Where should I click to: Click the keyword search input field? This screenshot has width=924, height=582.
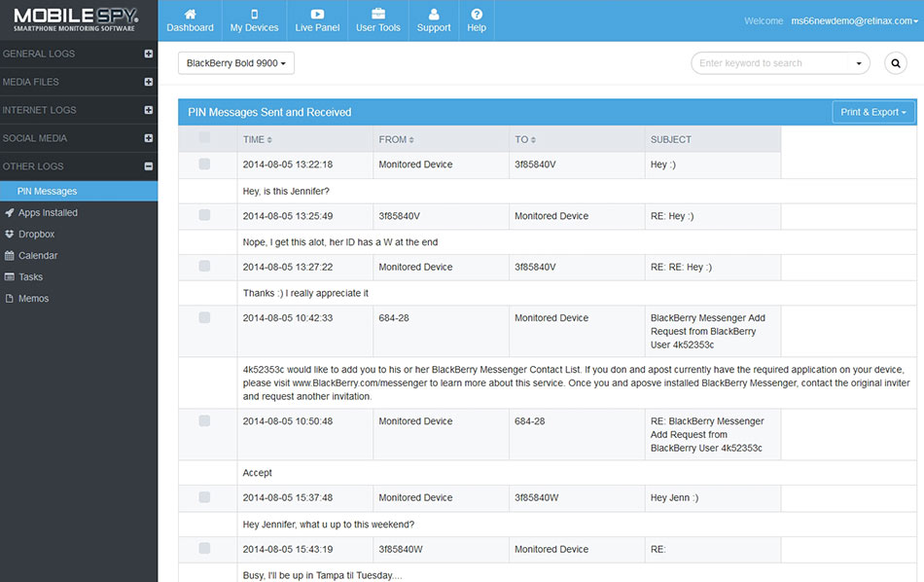[773, 63]
